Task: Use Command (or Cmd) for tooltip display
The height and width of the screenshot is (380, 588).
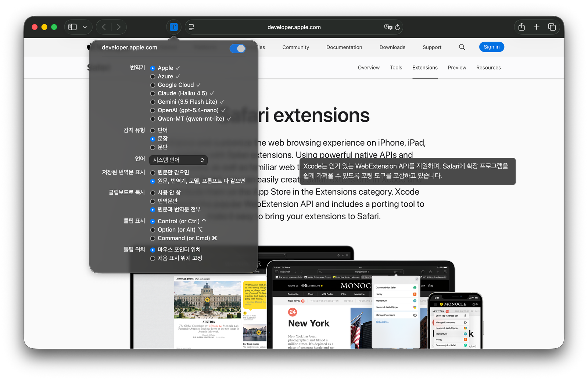Action: [x=184, y=238]
